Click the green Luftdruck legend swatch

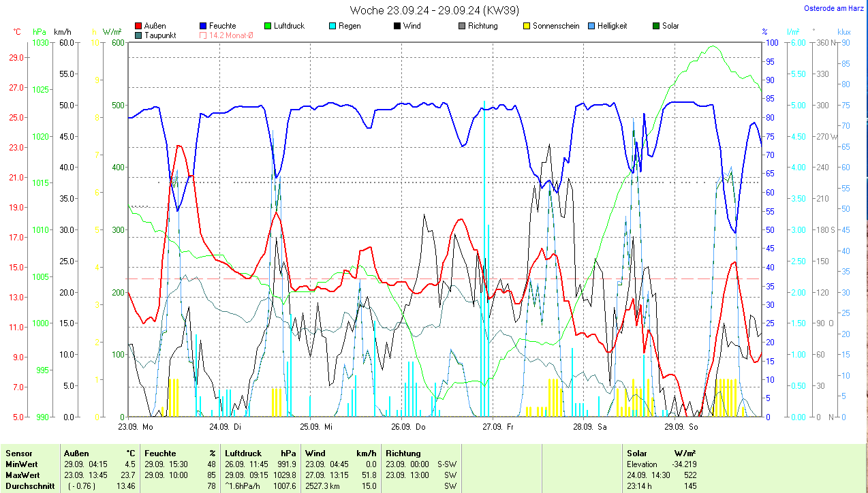[x=268, y=26]
